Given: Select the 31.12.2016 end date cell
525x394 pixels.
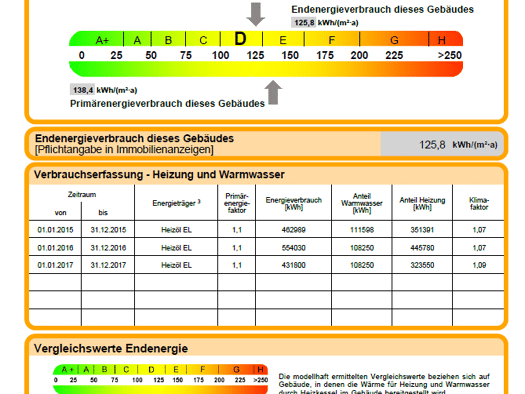Looking at the screenshot, I should (x=108, y=248).
